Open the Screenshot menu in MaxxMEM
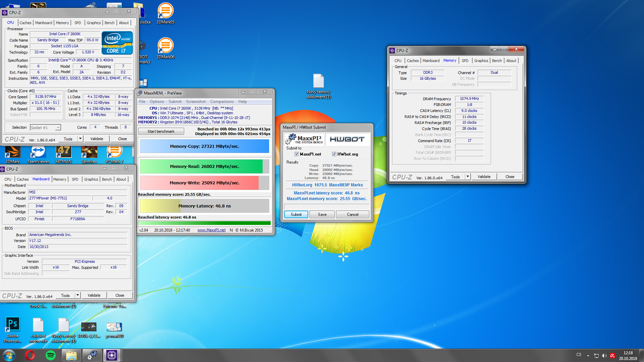 [x=196, y=102]
